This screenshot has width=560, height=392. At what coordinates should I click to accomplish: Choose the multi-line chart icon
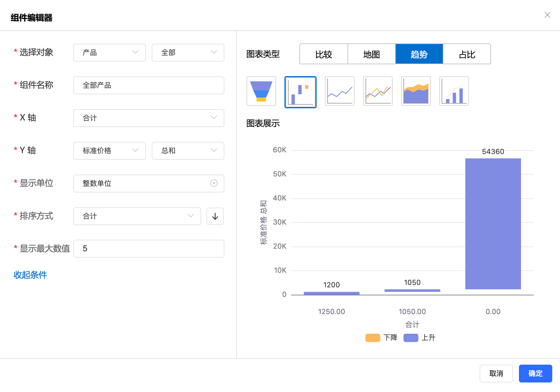(x=378, y=91)
